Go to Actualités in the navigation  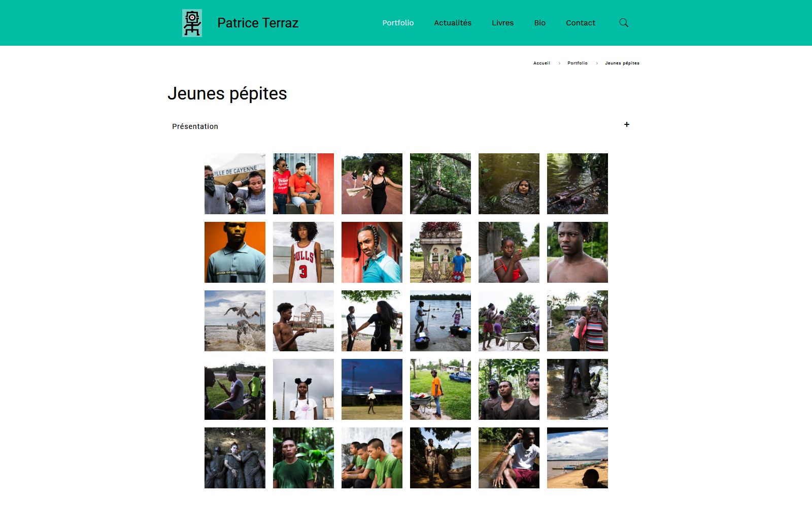pos(453,23)
